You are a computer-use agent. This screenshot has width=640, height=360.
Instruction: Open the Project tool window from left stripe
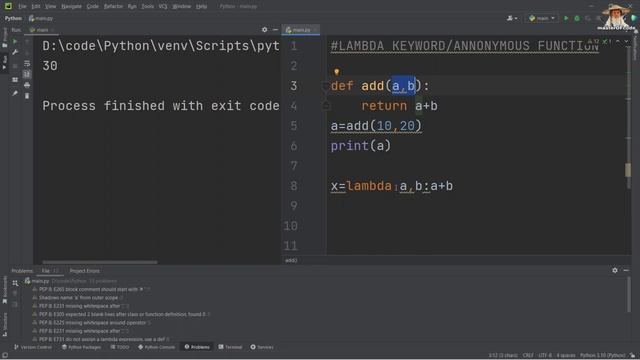point(4,37)
